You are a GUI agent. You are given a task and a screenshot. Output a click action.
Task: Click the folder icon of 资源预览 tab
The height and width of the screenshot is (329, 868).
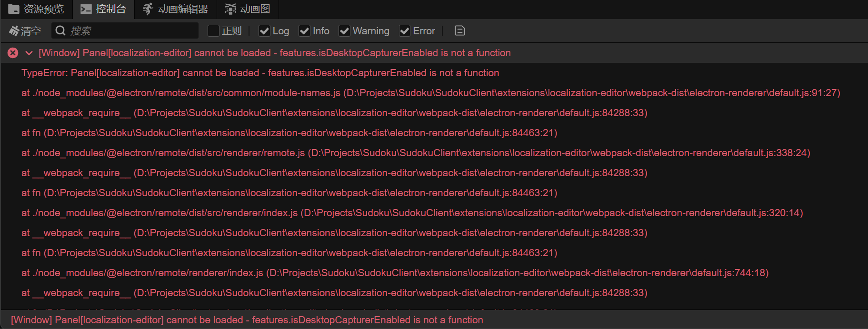point(14,9)
